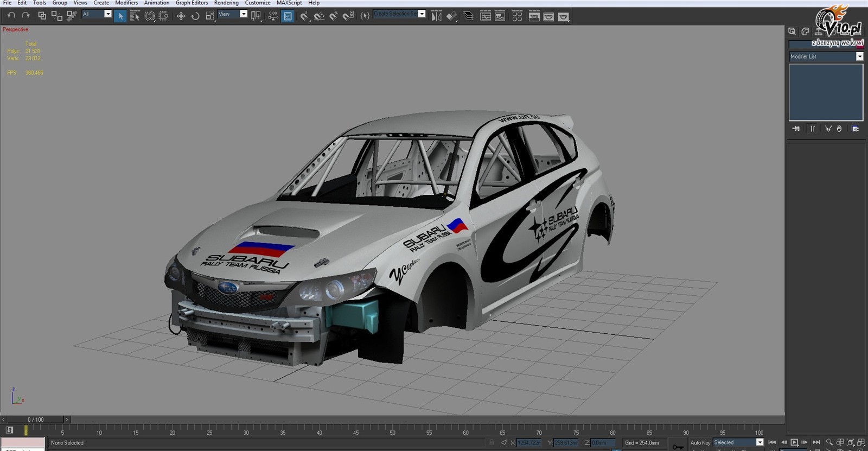
Task: Click time slider right arrow
Action: (67, 420)
